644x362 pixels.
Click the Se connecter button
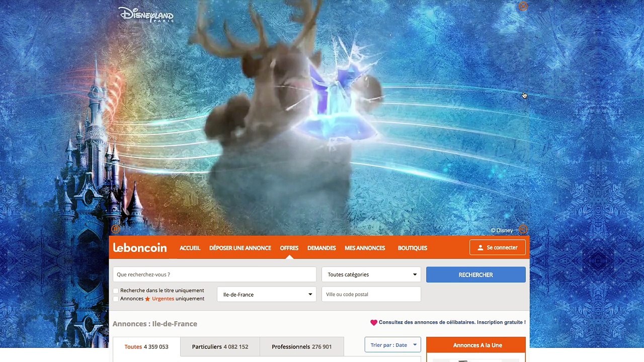pos(498,247)
